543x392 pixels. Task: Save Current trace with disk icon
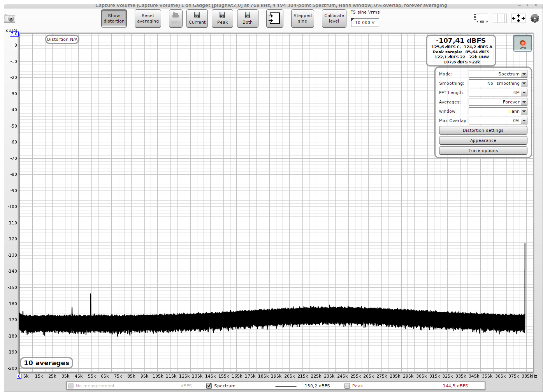coord(197,18)
